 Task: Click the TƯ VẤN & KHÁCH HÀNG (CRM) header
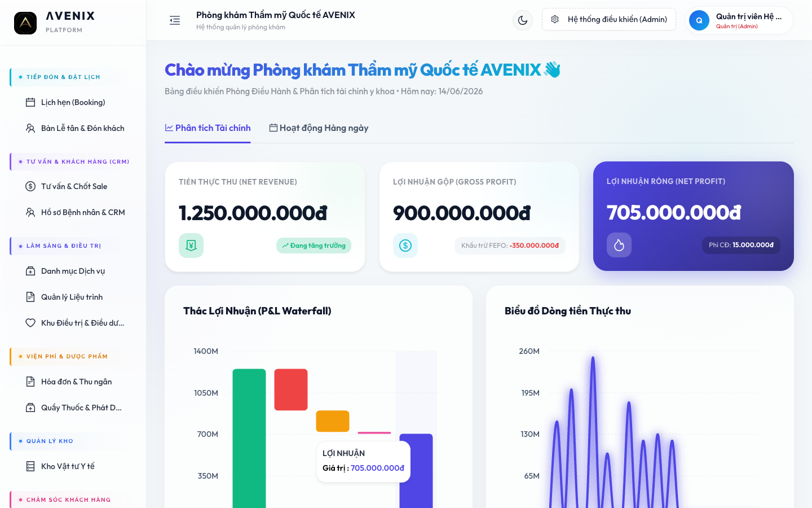[73, 161]
